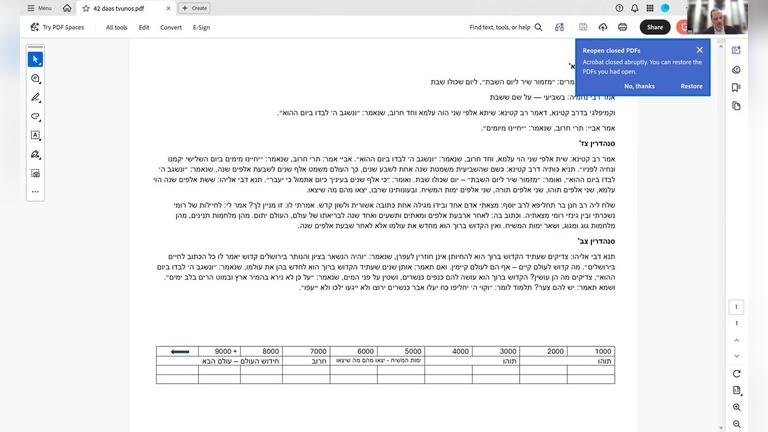Viewport: 768px width, 432px height.
Task: Open the page display options icon
Action: (x=736, y=390)
